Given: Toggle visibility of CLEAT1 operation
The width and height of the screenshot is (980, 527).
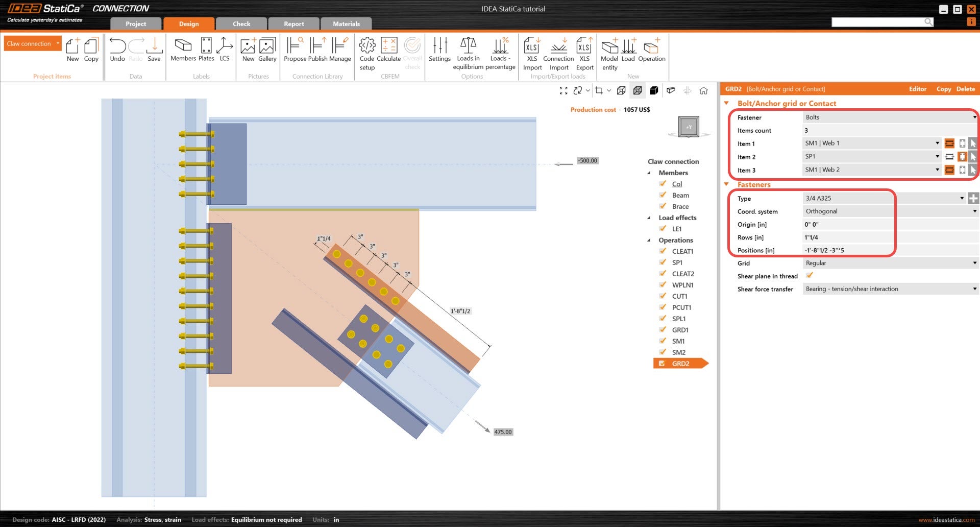Looking at the screenshot, I should click(x=663, y=251).
